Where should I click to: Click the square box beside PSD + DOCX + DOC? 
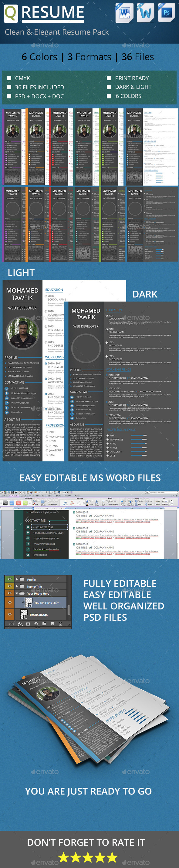coord(9,96)
